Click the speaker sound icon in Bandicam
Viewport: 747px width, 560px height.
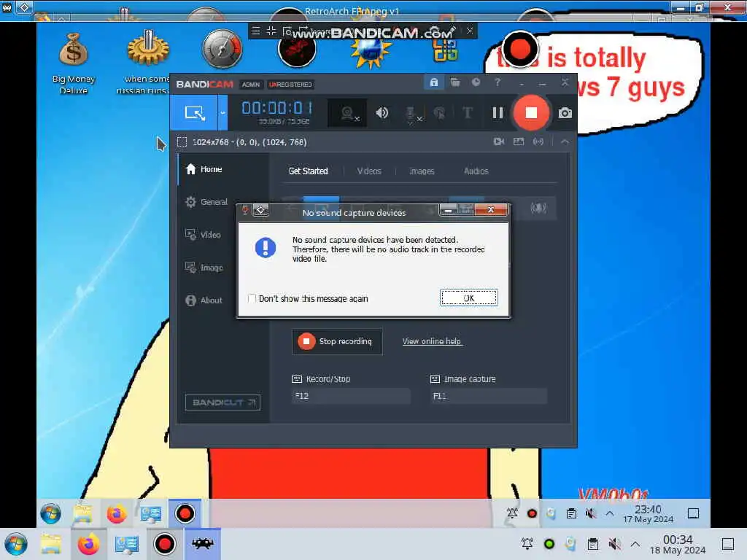coord(382,113)
